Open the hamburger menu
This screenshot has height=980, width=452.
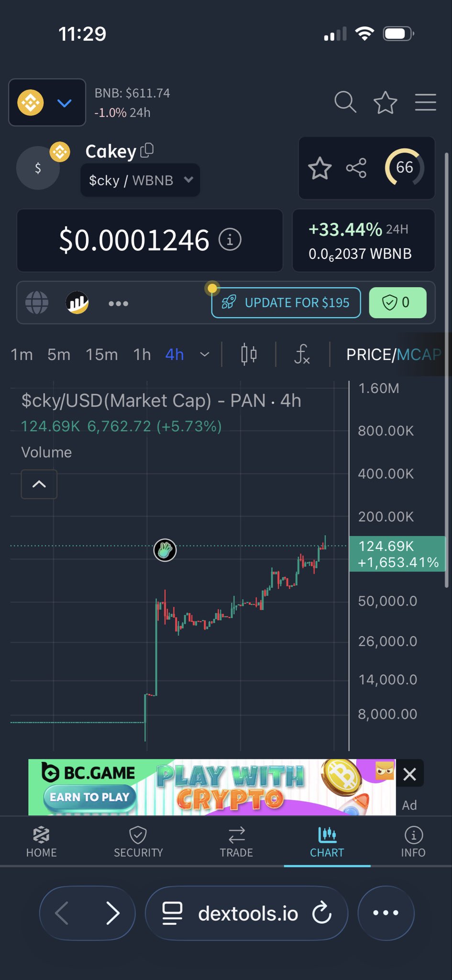(425, 102)
